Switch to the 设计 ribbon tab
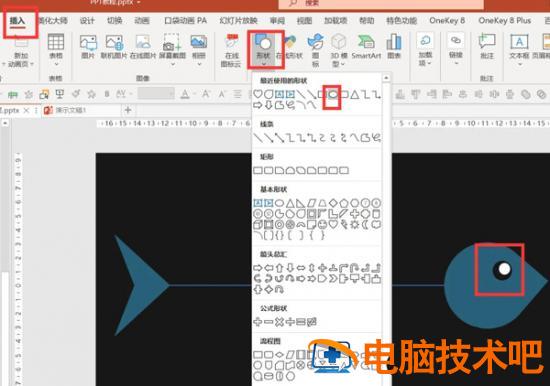Viewport: 550px width, 386px height. (87, 21)
